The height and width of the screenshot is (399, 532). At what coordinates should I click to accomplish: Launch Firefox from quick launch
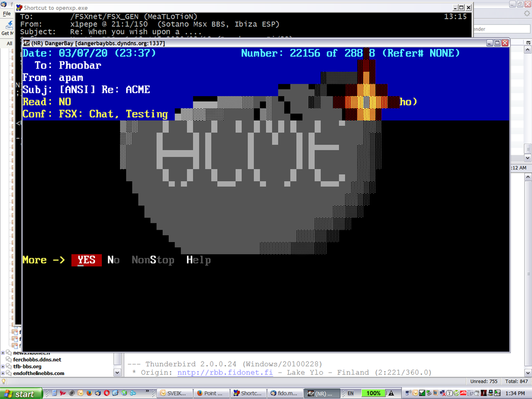click(89, 393)
